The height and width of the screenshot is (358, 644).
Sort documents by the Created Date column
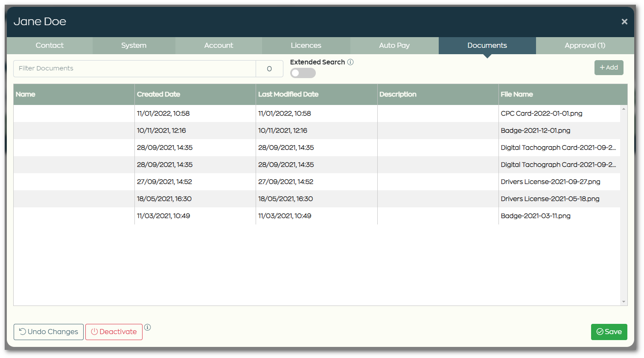[158, 94]
